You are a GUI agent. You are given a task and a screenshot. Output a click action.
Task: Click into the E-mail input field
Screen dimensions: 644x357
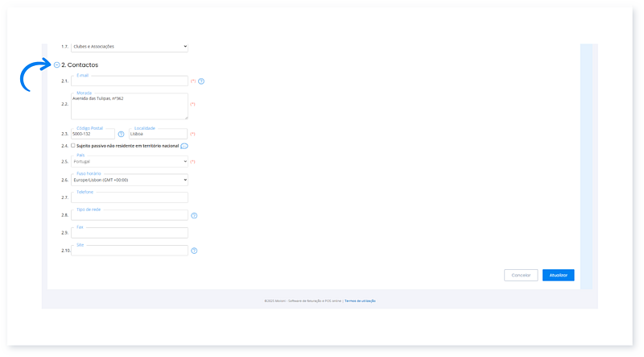coord(129,81)
